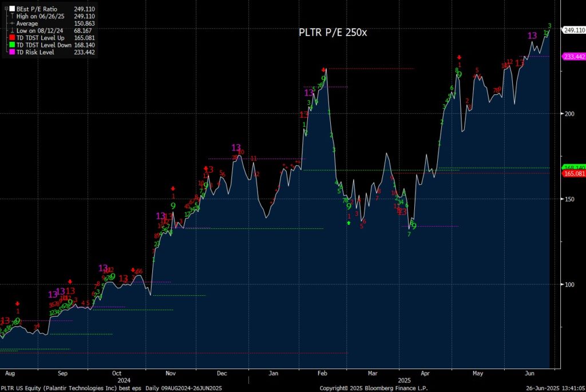Click the Average value 150.863 in the legend
Viewport: 586px width, 392px height.
(x=85, y=23)
